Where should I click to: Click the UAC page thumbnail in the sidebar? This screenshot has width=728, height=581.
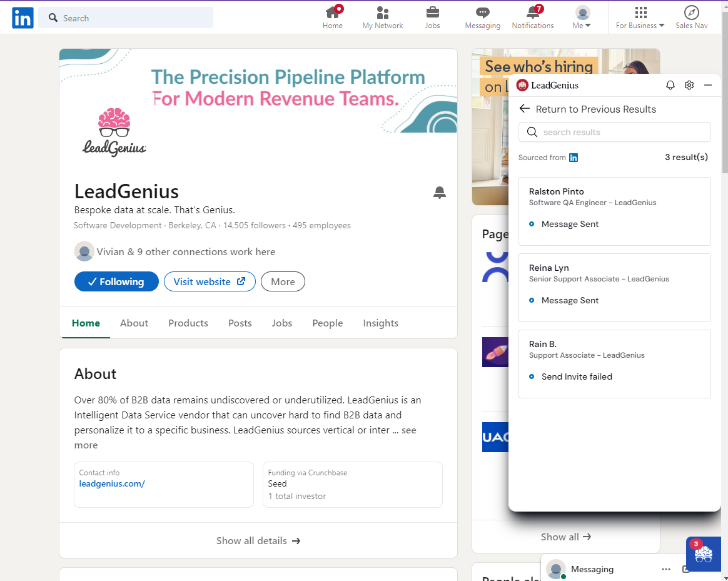(x=495, y=437)
